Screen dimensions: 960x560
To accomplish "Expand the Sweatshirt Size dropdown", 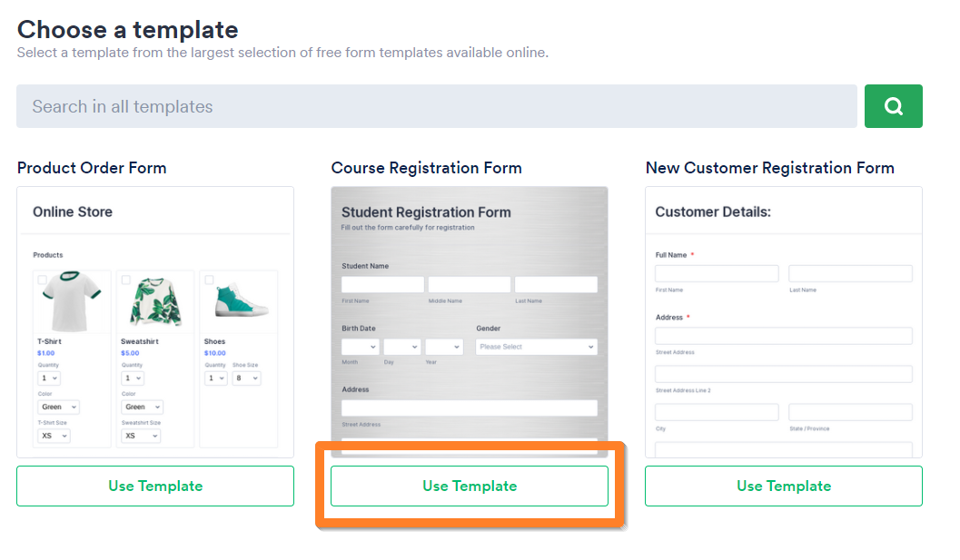I will pos(142,436).
